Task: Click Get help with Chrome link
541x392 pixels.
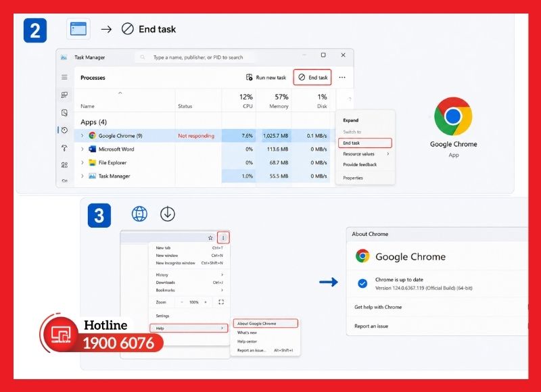Action: 378,307
